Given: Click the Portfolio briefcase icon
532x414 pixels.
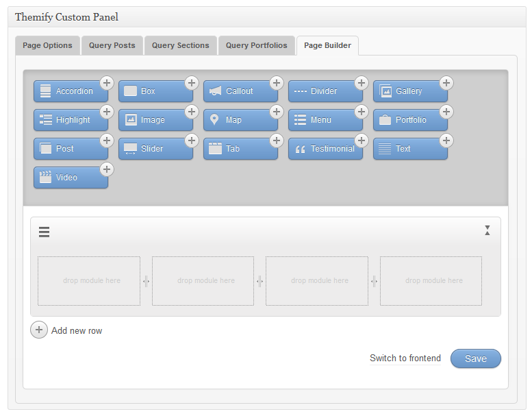Looking at the screenshot, I should [385, 120].
